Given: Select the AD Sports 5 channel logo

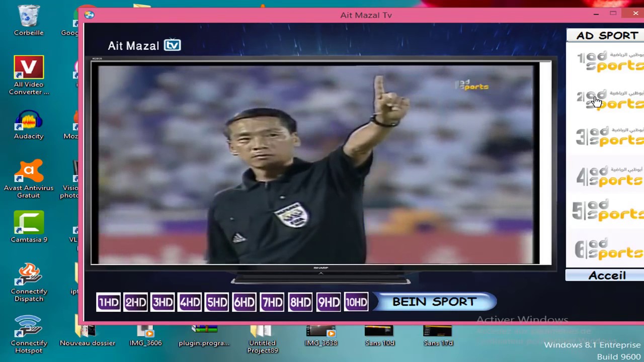Looking at the screenshot, I should [x=608, y=210].
